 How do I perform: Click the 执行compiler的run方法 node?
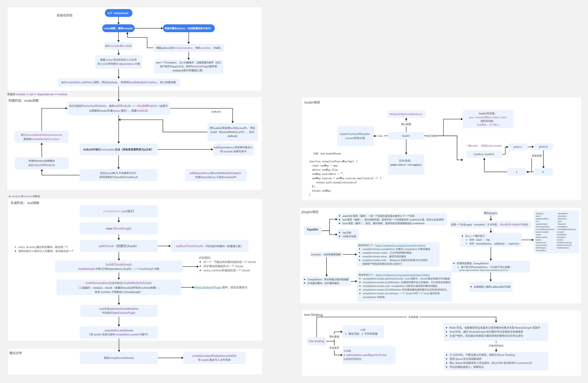tap(118, 46)
